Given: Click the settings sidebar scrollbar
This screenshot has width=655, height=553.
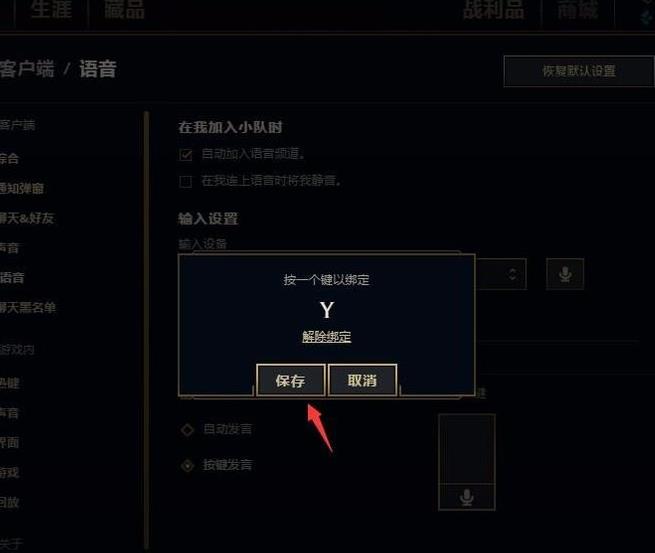Looking at the screenshot, I should tap(146, 330).
